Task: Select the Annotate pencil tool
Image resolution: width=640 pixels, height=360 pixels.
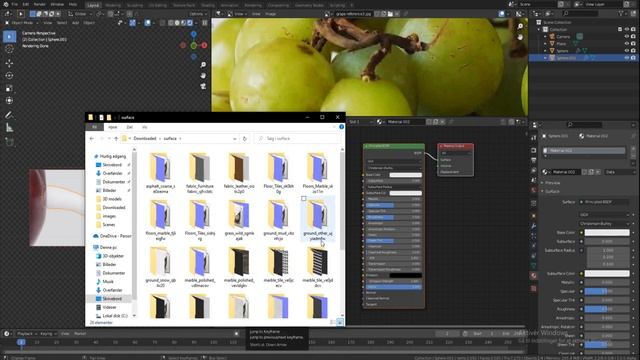Action: (9, 115)
